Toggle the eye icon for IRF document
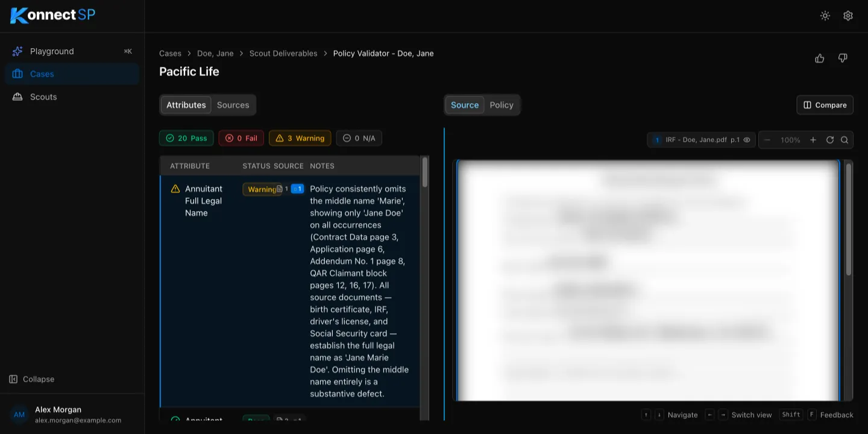This screenshot has height=434, width=868. [747, 140]
